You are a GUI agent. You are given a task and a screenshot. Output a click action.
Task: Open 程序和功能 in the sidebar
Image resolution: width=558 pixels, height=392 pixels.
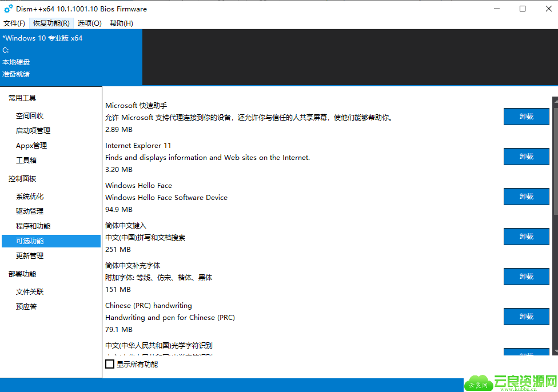[x=33, y=226]
